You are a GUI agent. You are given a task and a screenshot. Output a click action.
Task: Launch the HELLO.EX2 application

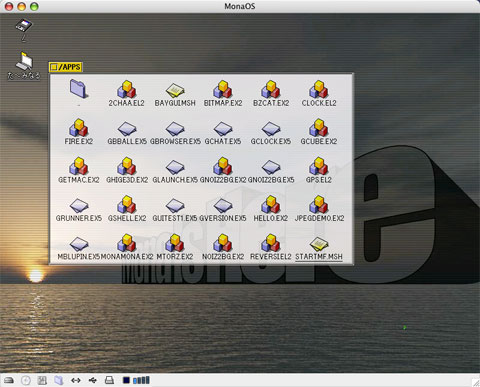271,204
